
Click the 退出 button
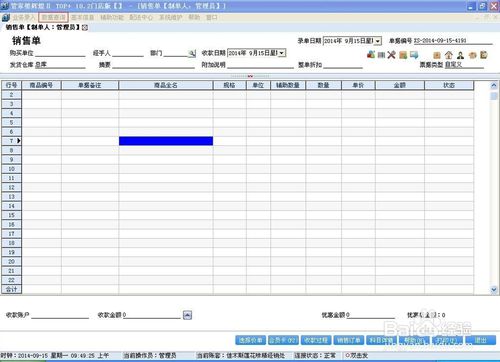coord(481,340)
